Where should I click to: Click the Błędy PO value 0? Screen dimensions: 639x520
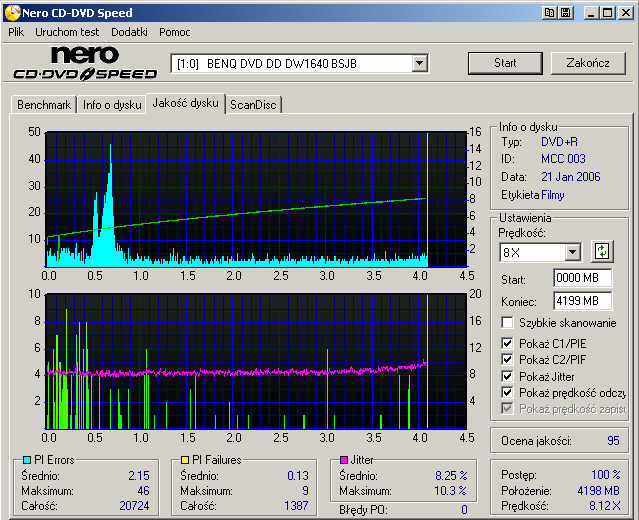(464, 509)
